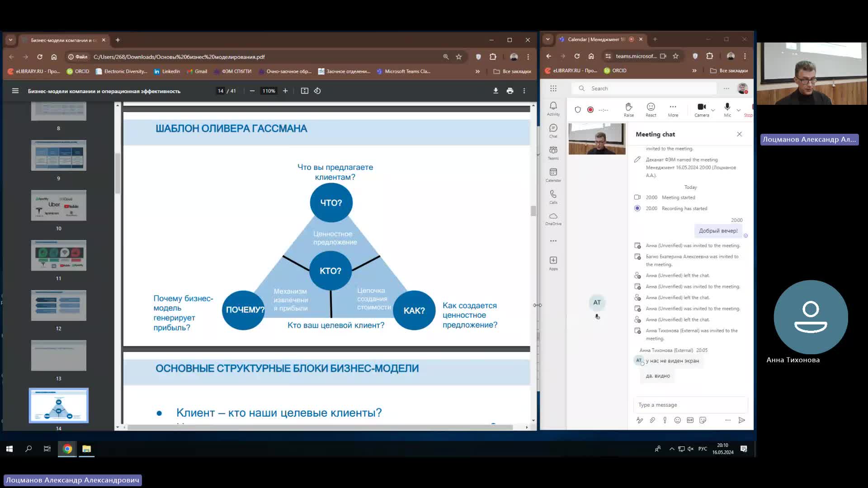Download the PDF file
Viewport: 868px width, 488px height.
click(x=495, y=91)
